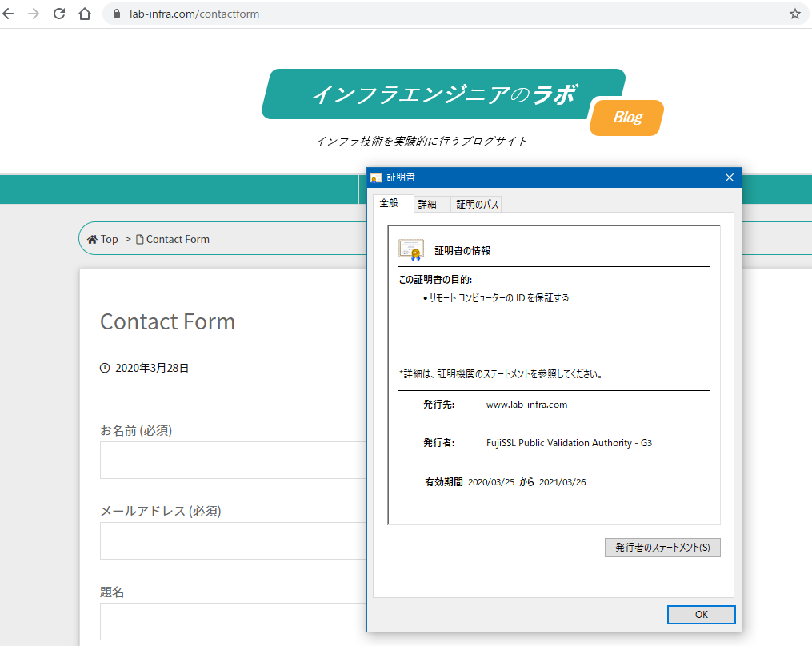
Task: Click Contact Form breadcrumb item
Action: coord(178,239)
